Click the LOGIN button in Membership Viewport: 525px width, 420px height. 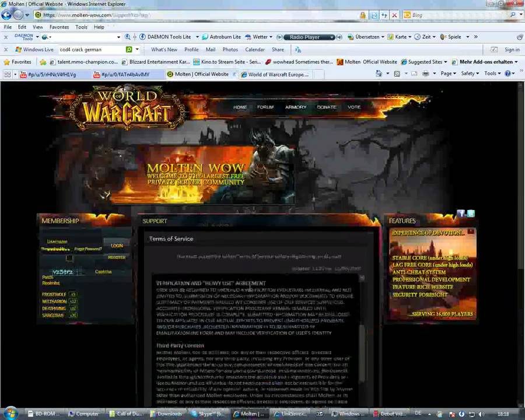click(117, 246)
